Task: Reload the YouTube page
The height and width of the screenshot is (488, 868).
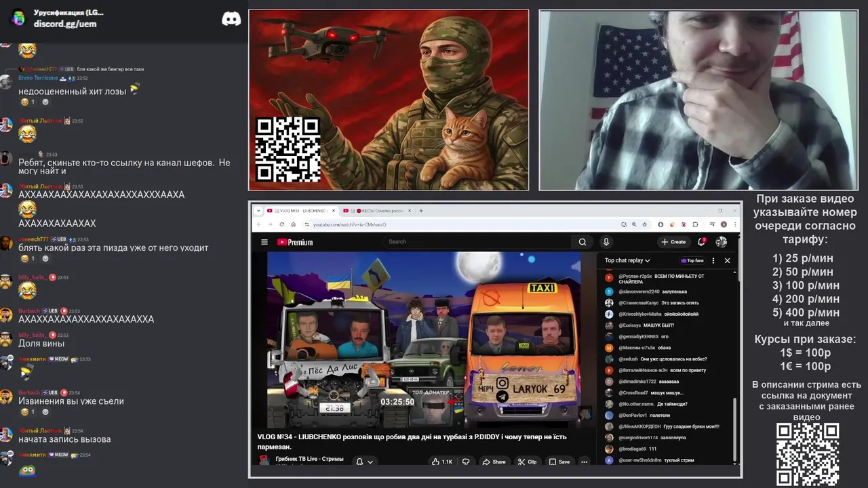Action: (282, 224)
